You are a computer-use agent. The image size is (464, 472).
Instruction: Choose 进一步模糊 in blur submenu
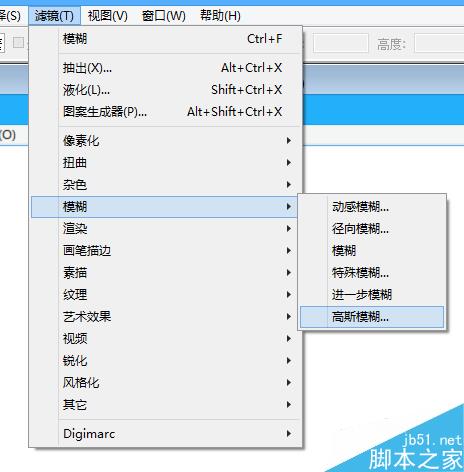[372, 295]
